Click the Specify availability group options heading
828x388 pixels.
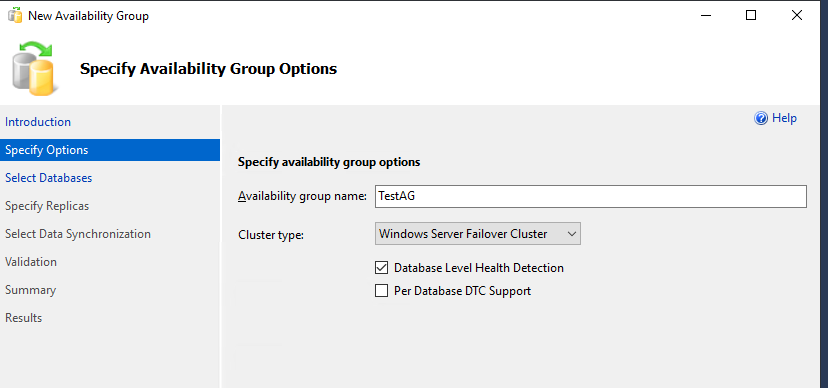pos(329,162)
